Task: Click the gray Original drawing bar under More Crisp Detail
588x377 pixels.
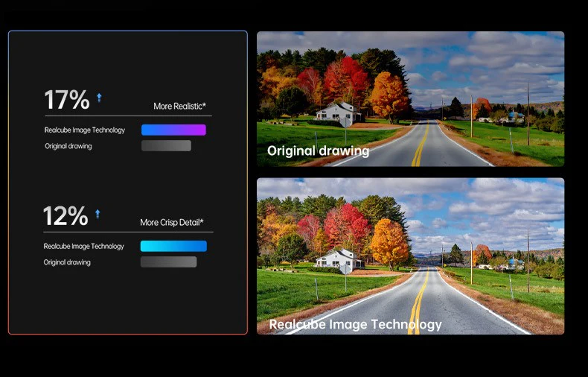Action: coord(168,262)
